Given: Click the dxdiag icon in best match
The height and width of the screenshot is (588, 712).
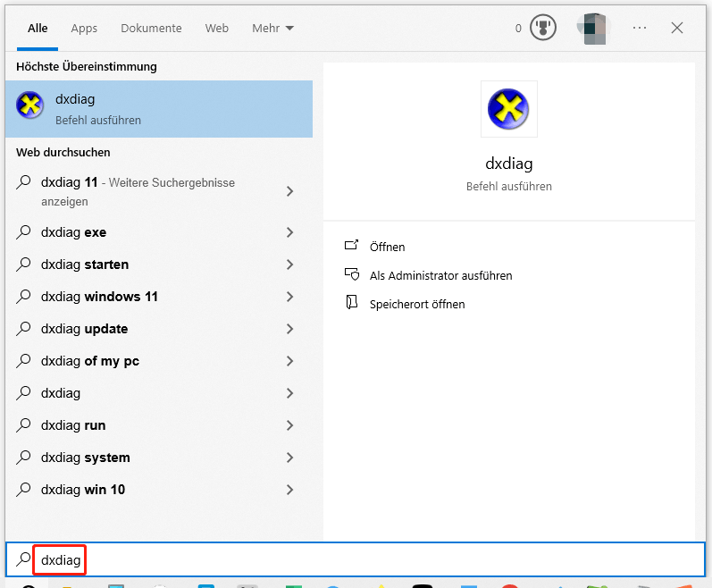Looking at the screenshot, I should point(29,106).
